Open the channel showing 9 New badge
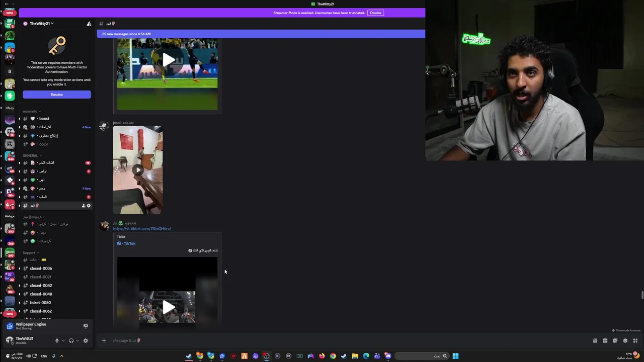The width and height of the screenshot is (644, 362). click(55, 189)
